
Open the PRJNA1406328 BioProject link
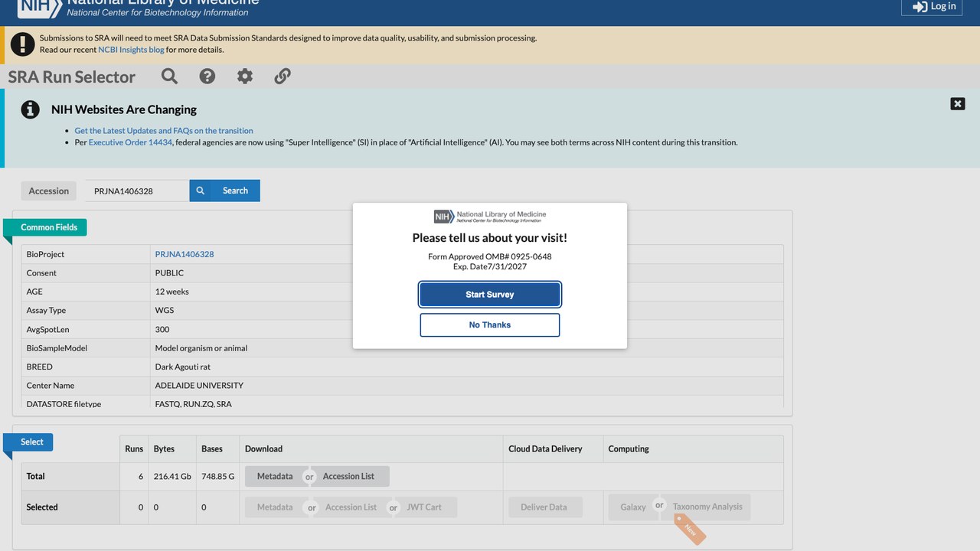(x=185, y=254)
